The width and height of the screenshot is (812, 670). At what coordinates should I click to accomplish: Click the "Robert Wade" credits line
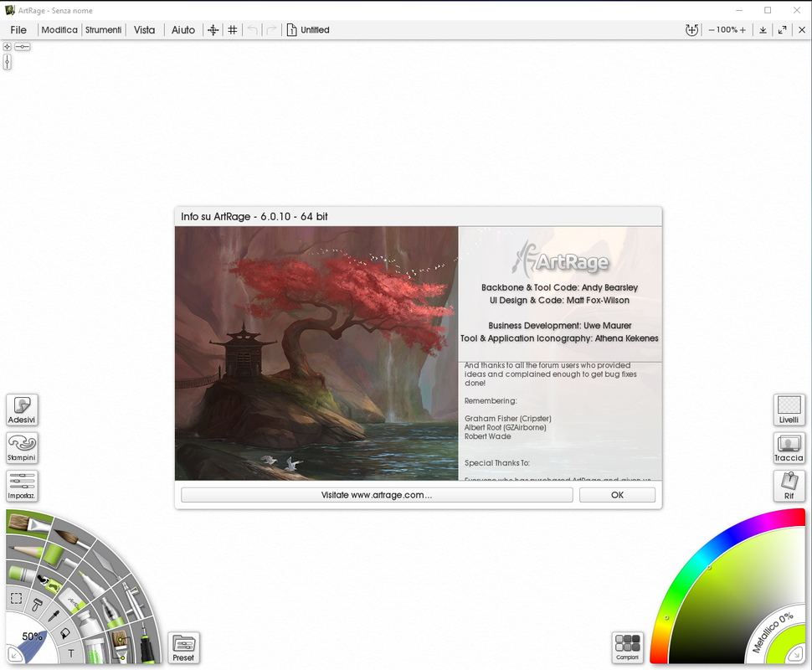pos(487,436)
